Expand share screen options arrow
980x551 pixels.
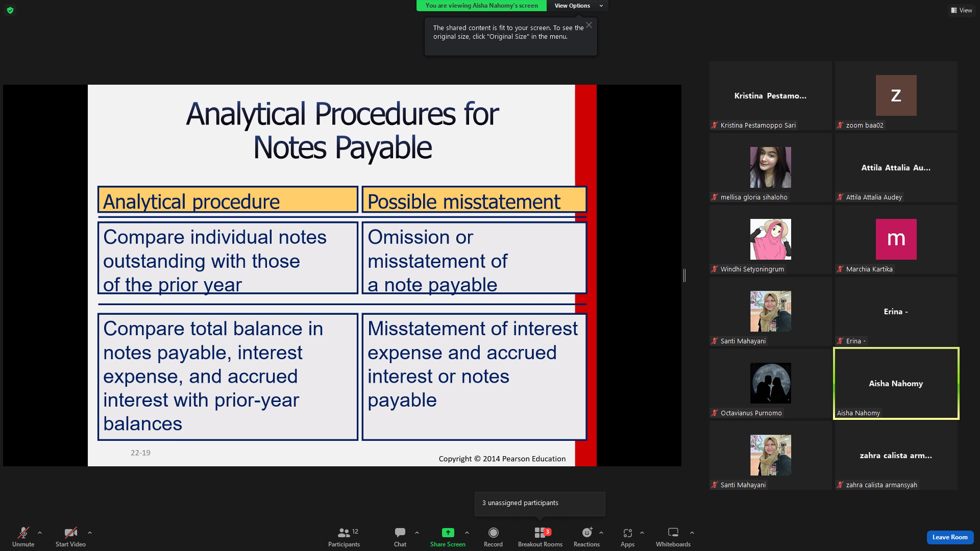tap(467, 533)
